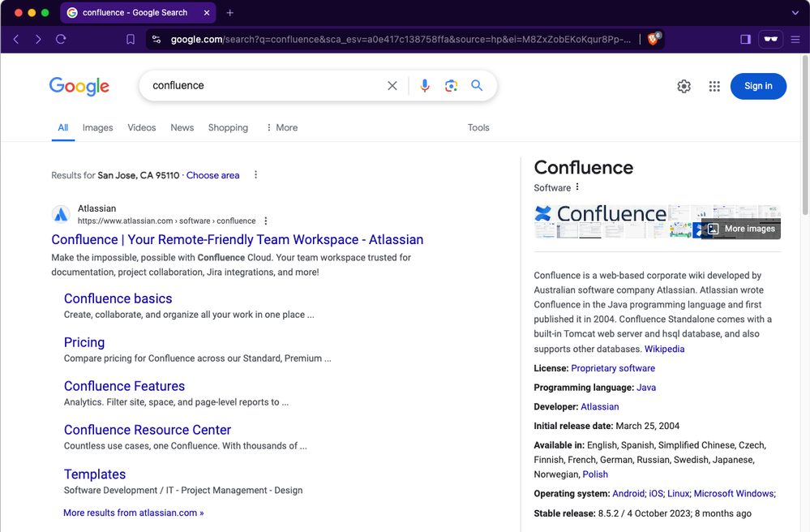Click the Atlassian developer link
Screen dimensions: 810x532
pyautogui.click(x=599, y=406)
